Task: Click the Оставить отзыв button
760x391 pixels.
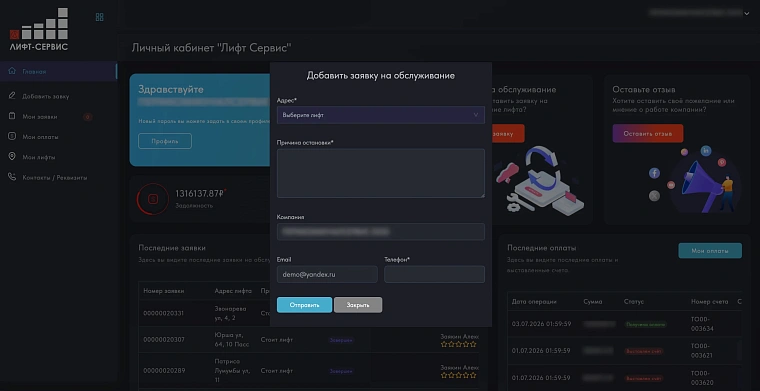Action: (x=648, y=133)
